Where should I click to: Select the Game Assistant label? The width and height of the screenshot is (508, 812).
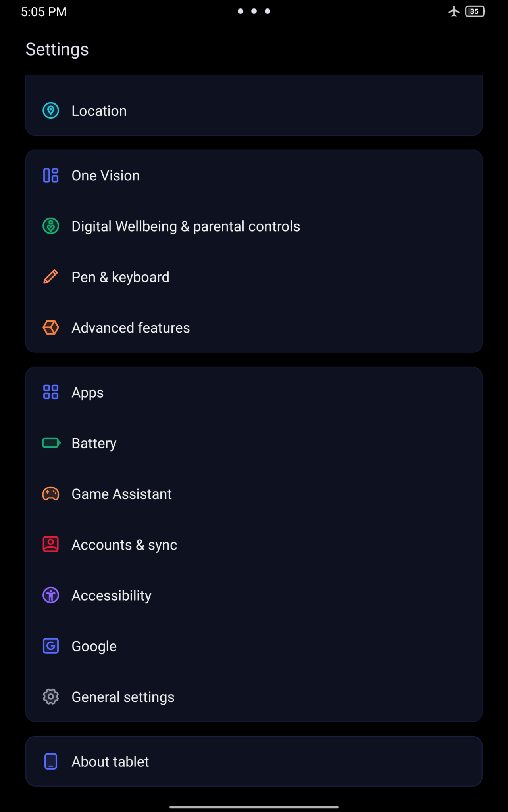(x=121, y=494)
